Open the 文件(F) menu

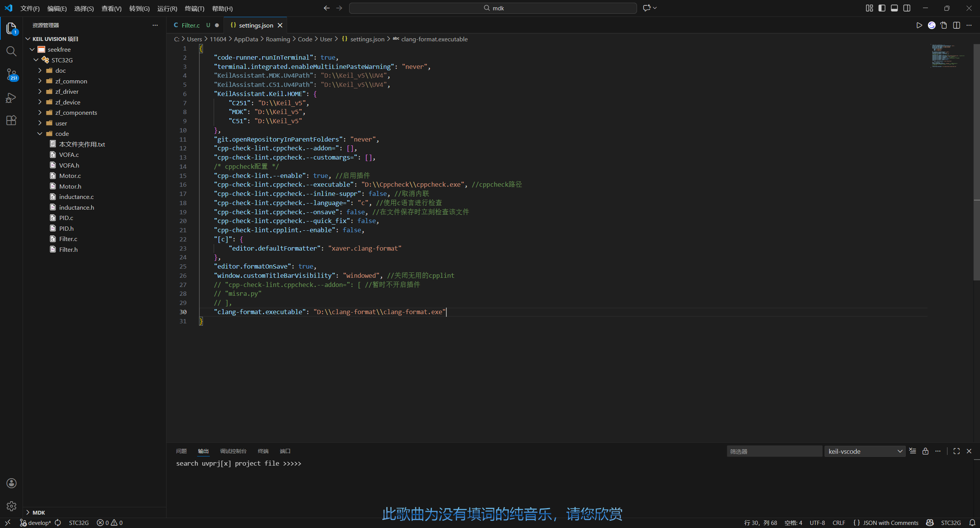tap(30, 8)
